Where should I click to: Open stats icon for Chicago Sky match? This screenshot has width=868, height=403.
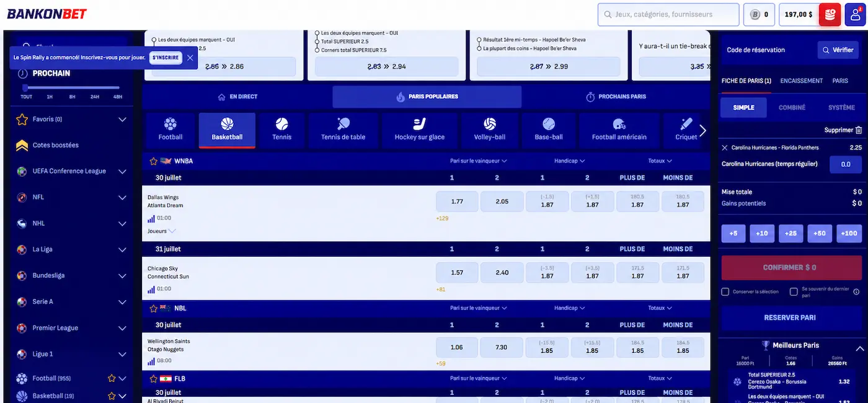click(151, 289)
